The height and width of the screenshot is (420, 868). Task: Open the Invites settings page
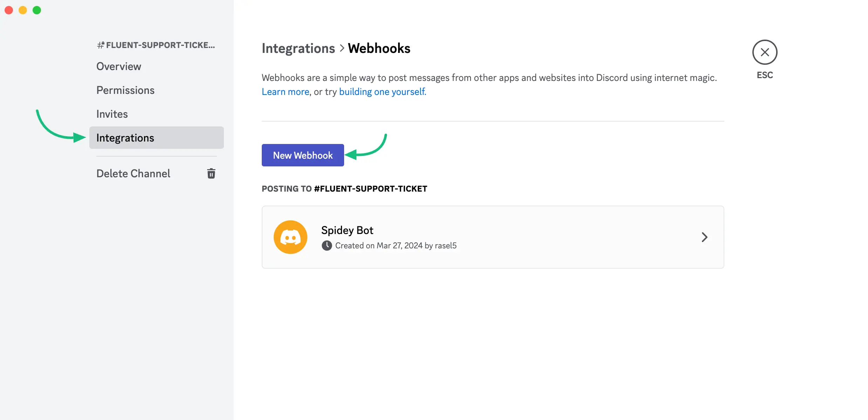[x=112, y=113]
